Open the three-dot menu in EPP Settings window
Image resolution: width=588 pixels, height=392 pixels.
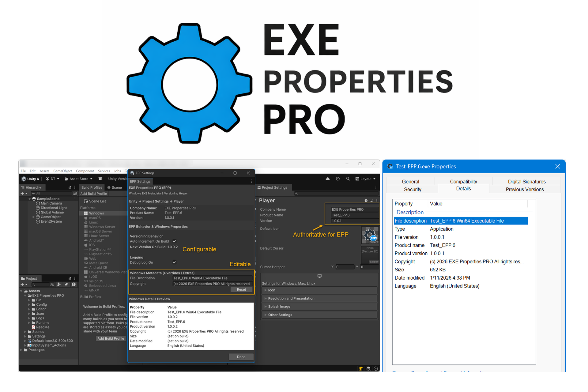251,181
